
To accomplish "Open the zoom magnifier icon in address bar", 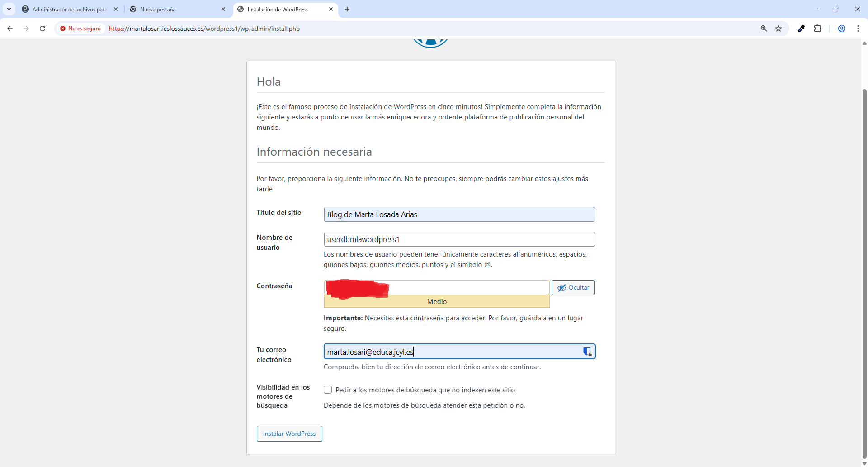I will tap(764, 29).
